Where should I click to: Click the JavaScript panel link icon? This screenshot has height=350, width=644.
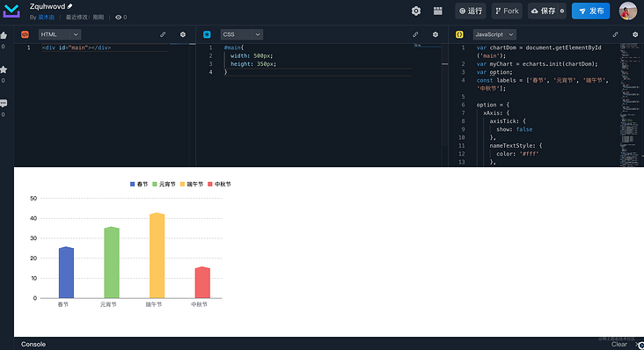click(615, 34)
